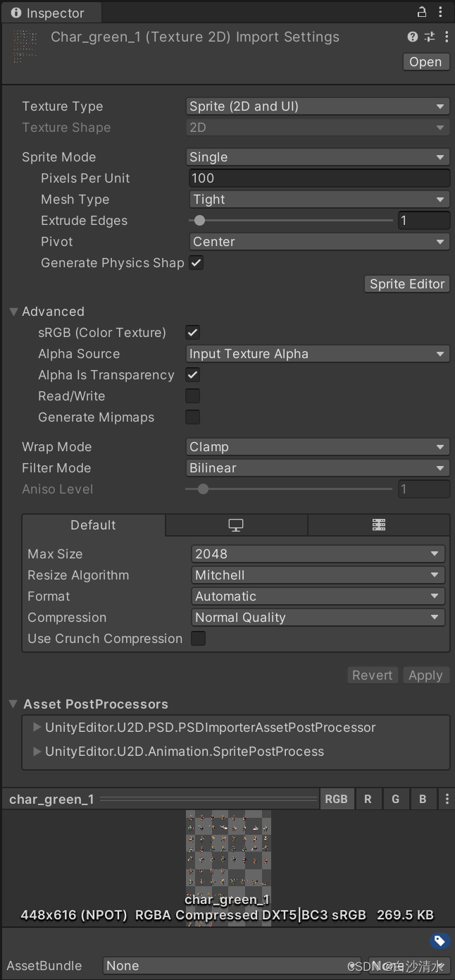Enable the Read/Write checkbox
Viewport: 455px width, 980px height.
coord(192,396)
